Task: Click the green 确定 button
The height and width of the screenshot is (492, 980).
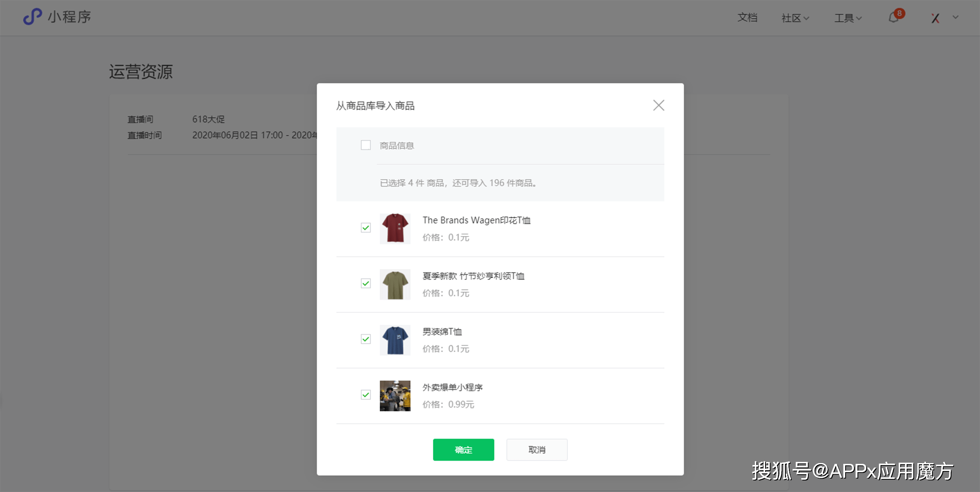Action: tap(463, 450)
